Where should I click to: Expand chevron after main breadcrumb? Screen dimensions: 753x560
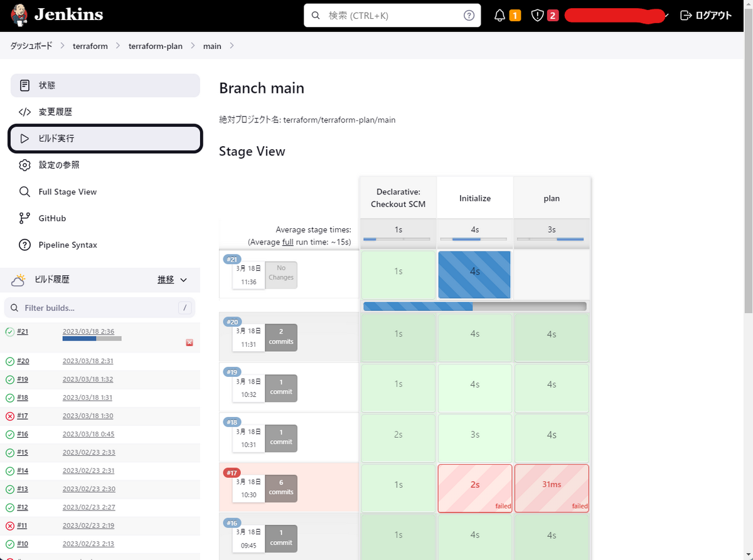232,46
